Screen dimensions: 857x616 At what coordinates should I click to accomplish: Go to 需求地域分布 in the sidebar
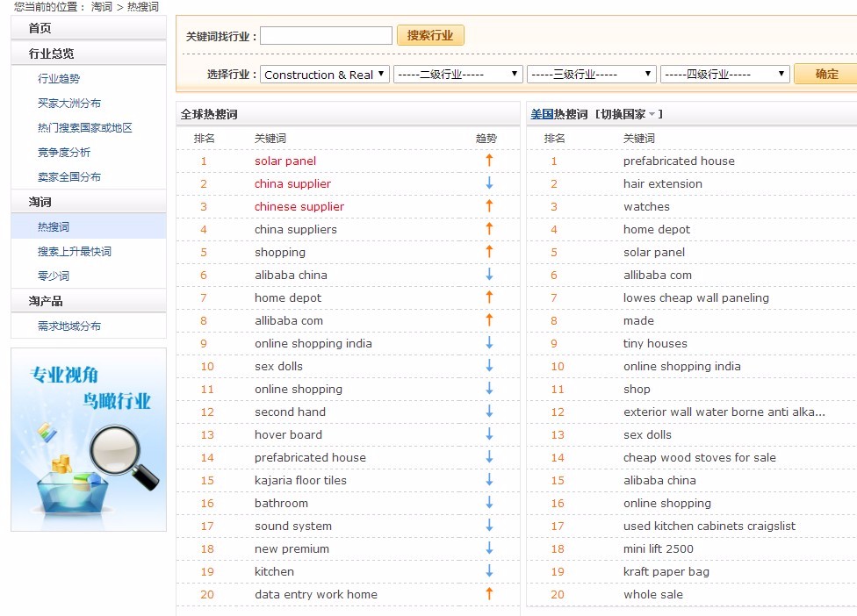coord(69,326)
